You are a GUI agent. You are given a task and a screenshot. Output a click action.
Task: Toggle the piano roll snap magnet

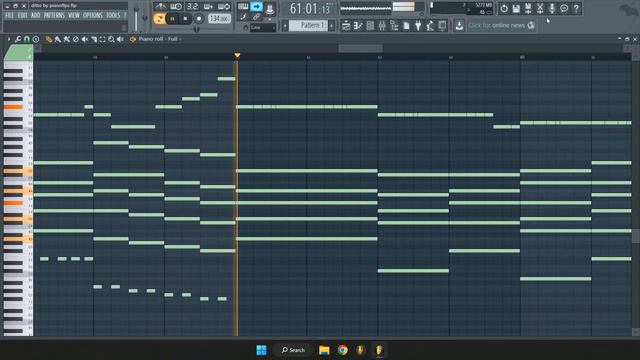pos(27,39)
